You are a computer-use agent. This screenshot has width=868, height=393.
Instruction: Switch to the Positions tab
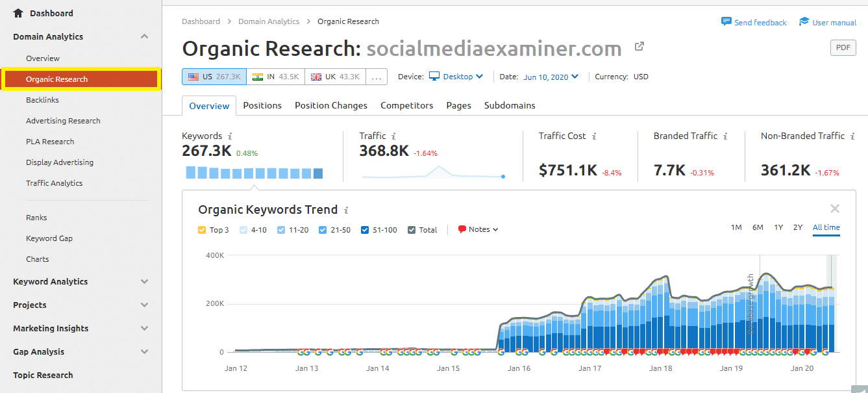pyautogui.click(x=262, y=105)
